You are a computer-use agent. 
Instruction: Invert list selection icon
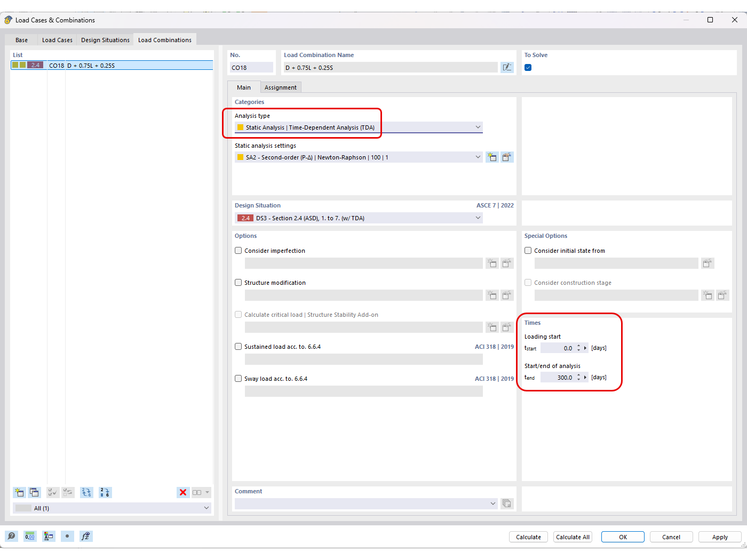coord(68,492)
